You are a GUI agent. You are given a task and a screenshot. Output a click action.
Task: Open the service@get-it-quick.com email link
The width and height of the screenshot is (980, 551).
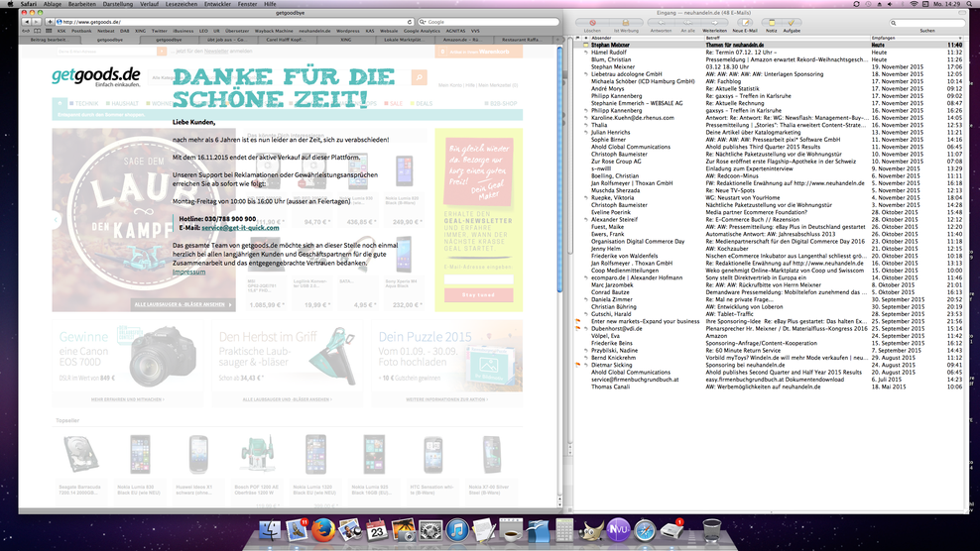(x=241, y=228)
